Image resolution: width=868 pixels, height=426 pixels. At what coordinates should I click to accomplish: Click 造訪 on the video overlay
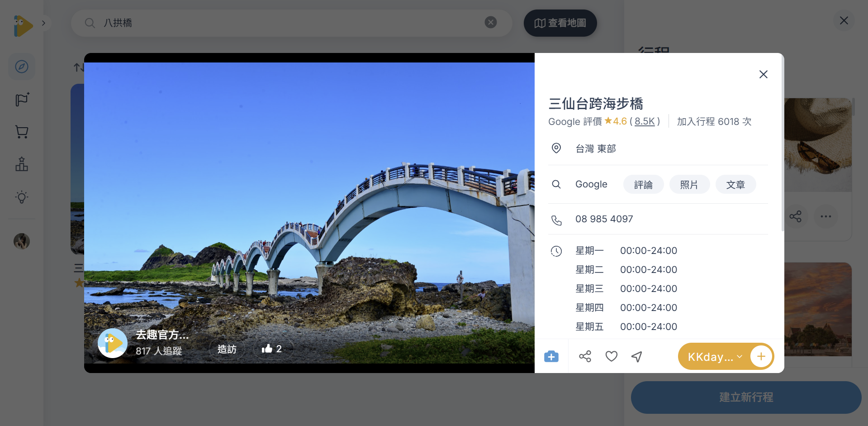pos(227,349)
